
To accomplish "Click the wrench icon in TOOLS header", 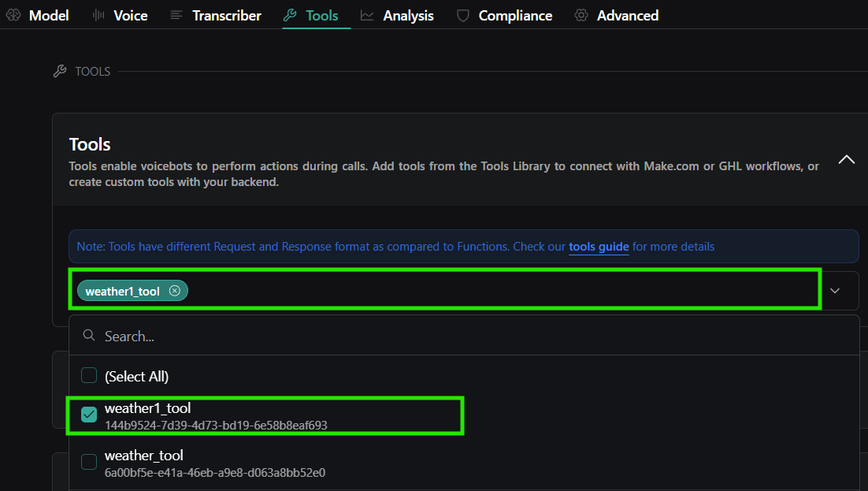I will tap(60, 71).
